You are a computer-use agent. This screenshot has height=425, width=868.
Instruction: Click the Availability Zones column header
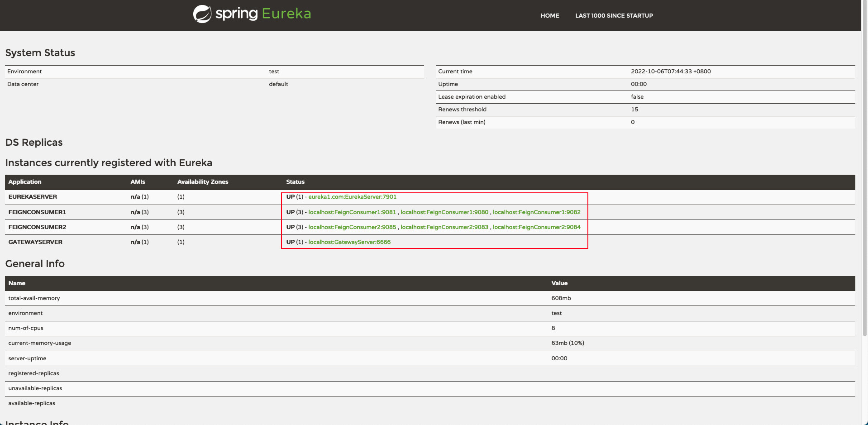pos(203,182)
